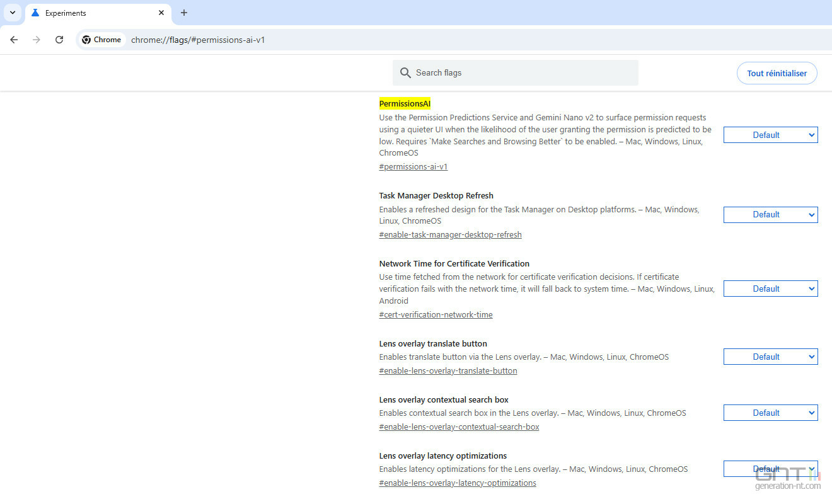Open a new tab with plus button
Screen dimensions: 832x504
point(184,13)
